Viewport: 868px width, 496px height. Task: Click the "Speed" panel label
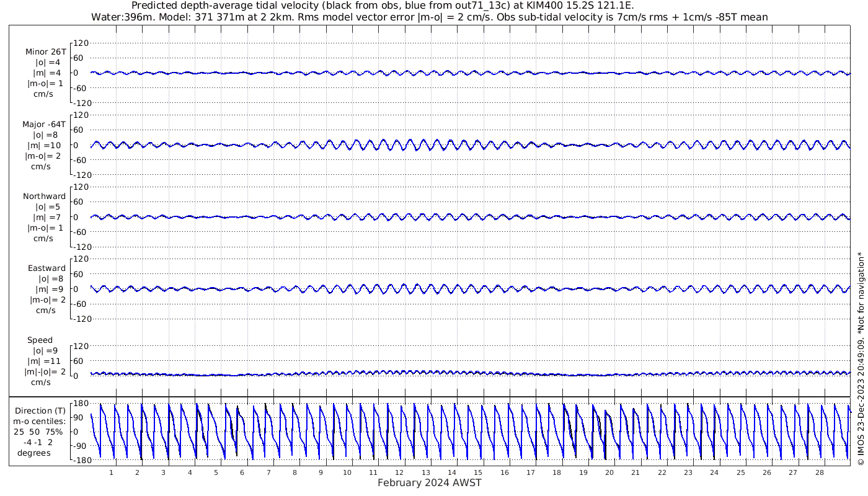(x=40, y=340)
